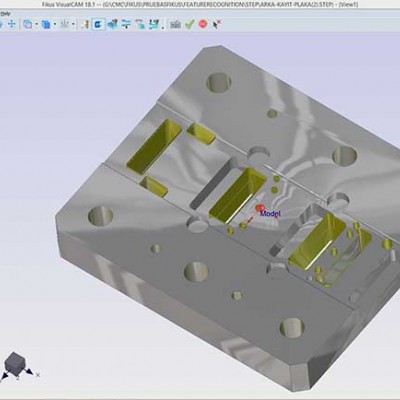Click the coordinate axes display icon
Image resolution: width=400 pixels, height=400 pixels.
coord(65,24)
